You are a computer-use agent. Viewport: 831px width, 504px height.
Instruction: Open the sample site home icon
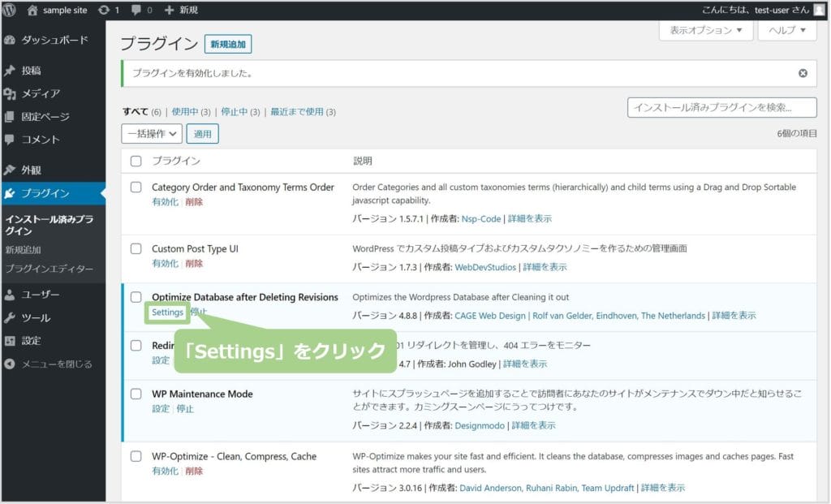pyautogui.click(x=32, y=10)
